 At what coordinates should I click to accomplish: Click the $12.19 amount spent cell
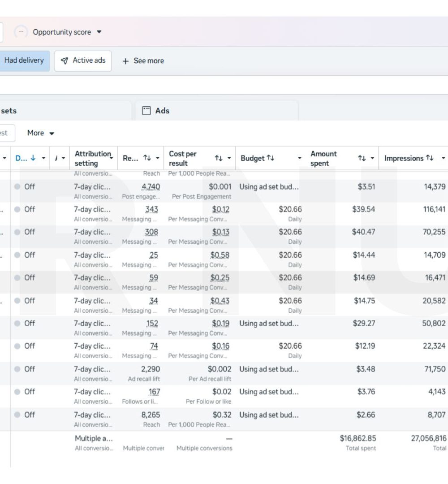[x=365, y=346]
